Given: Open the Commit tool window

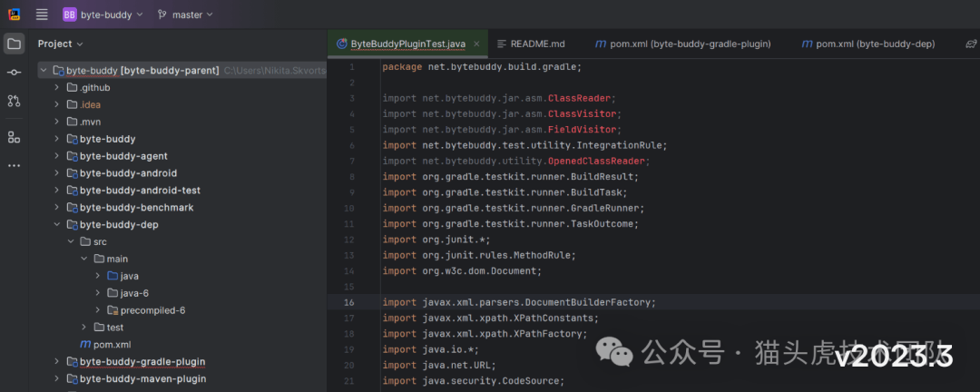Looking at the screenshot, I should click(x=15, y=73).
